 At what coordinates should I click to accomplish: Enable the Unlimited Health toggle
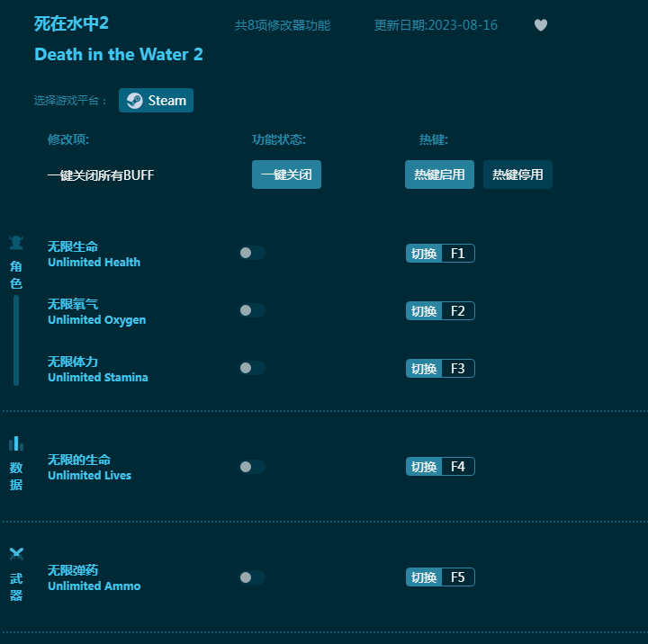point(251,253)
